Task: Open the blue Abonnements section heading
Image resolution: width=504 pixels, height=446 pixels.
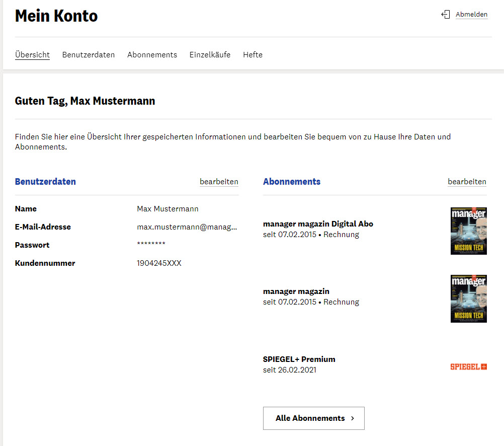Action: coord(292,182)
